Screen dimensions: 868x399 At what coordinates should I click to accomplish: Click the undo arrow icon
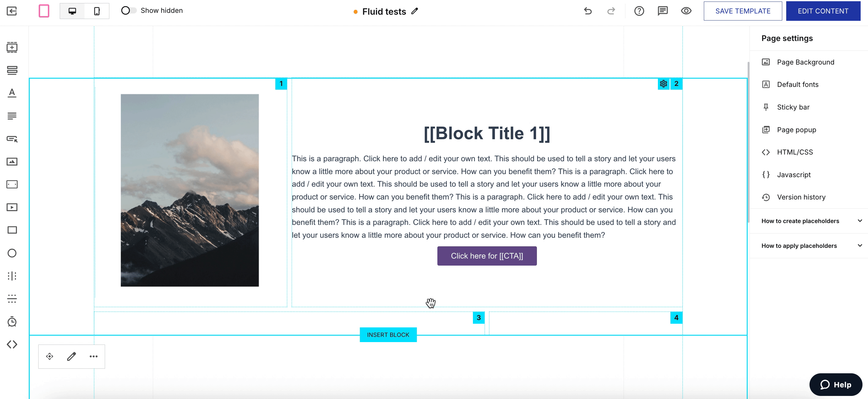[588, 11]
